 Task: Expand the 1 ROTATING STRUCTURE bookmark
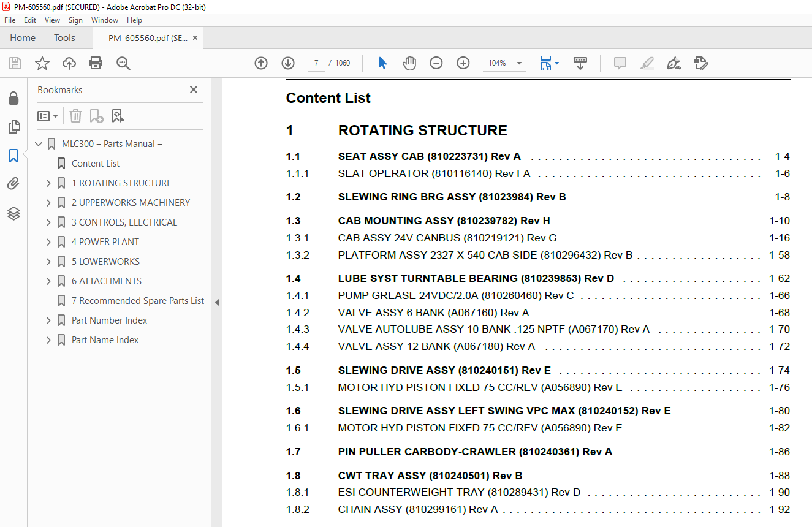[48, 183]
